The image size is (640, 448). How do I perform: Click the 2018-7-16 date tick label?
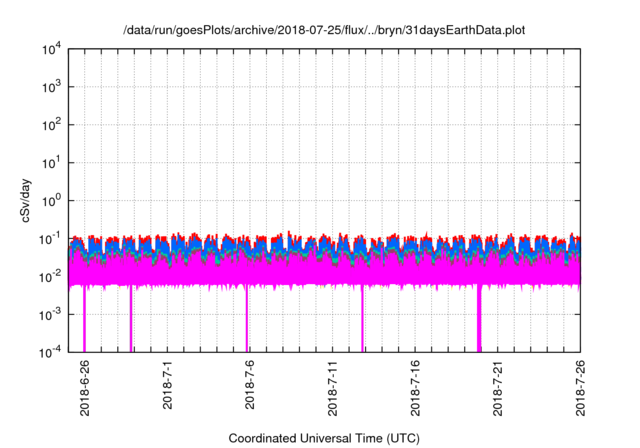tap(415, 388)
